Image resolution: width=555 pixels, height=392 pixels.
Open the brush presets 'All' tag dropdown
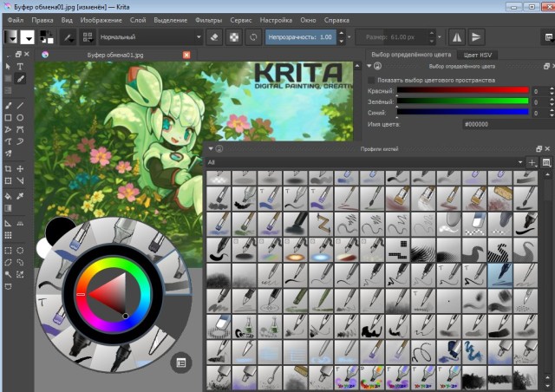pos(364,162)
